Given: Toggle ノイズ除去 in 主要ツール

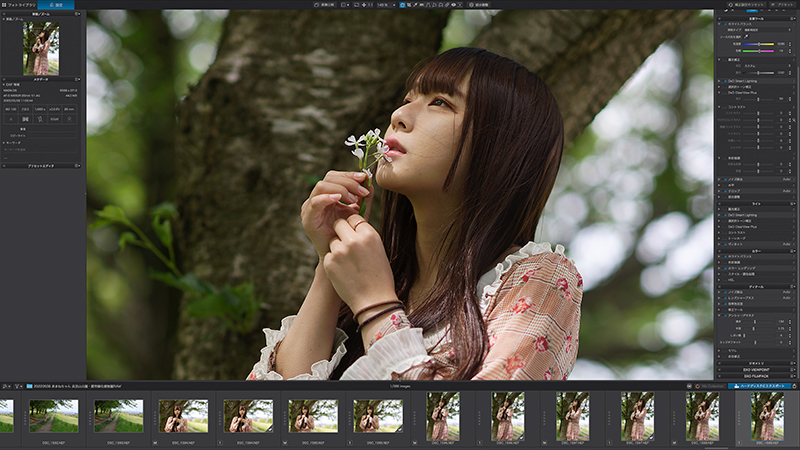Looking at the screenshot, I should tap(726, 180).
